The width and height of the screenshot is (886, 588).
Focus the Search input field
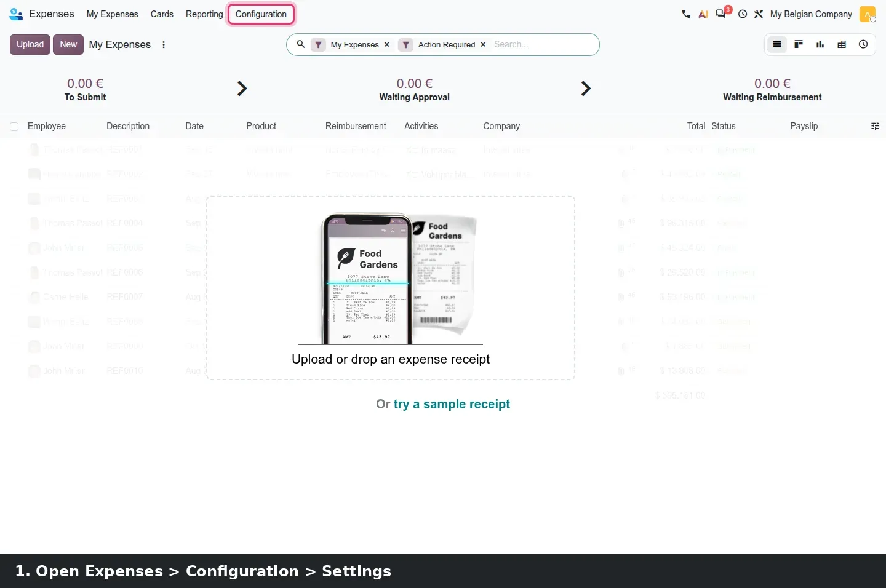click(543, 44)
